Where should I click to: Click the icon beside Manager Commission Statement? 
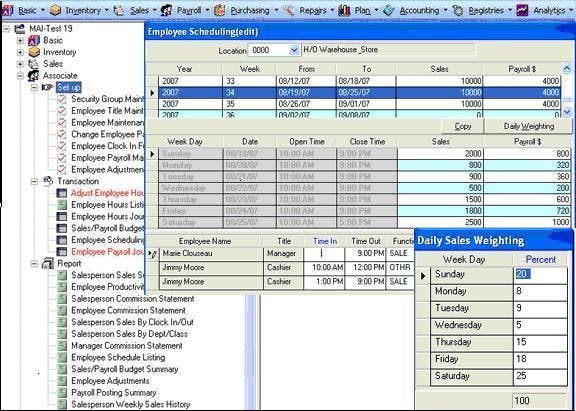pyautogui.click(x=62, y=346)
